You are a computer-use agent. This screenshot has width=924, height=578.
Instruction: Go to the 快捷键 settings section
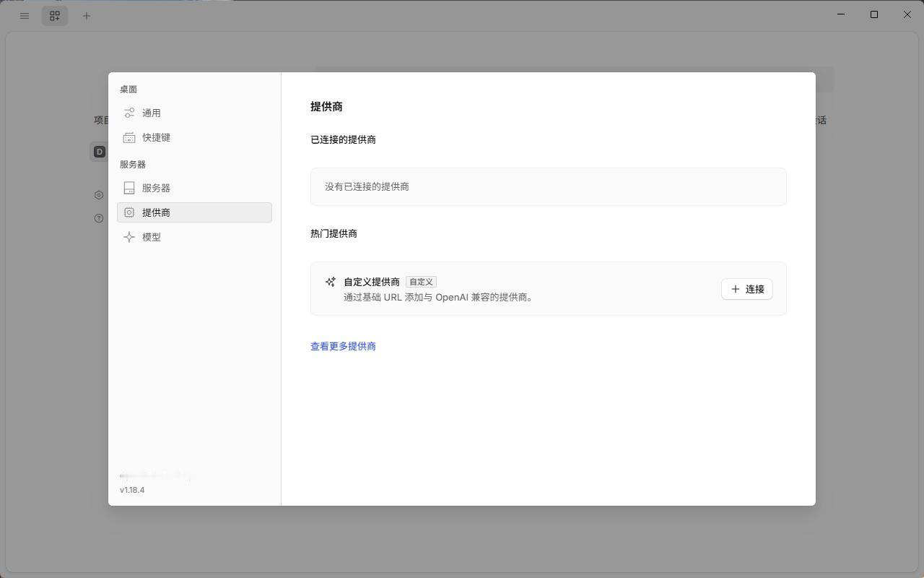(x=194, y=137)
